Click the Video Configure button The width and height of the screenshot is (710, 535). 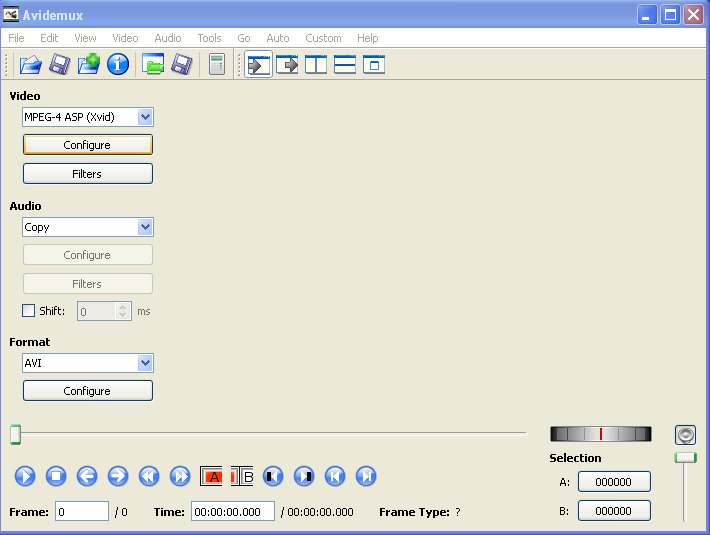[x=88, y=145]
